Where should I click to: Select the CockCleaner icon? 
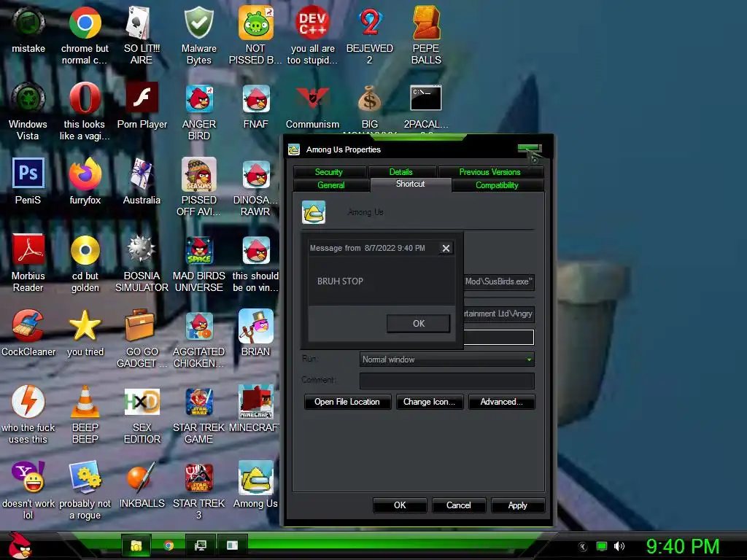[x=28, y=326]
